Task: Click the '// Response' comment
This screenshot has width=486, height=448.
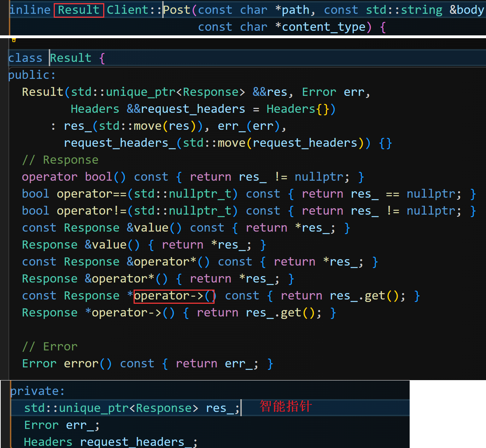Action: pos(60,160)
